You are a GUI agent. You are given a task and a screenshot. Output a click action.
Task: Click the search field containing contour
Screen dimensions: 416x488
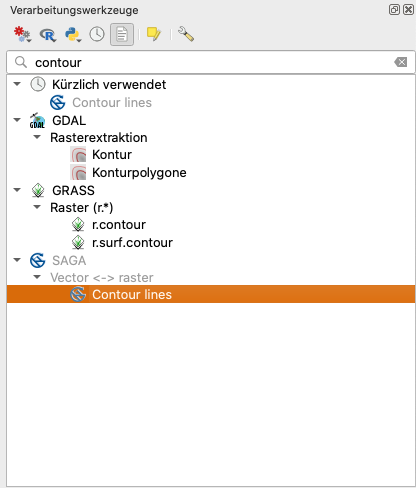(x=211, y=62)
